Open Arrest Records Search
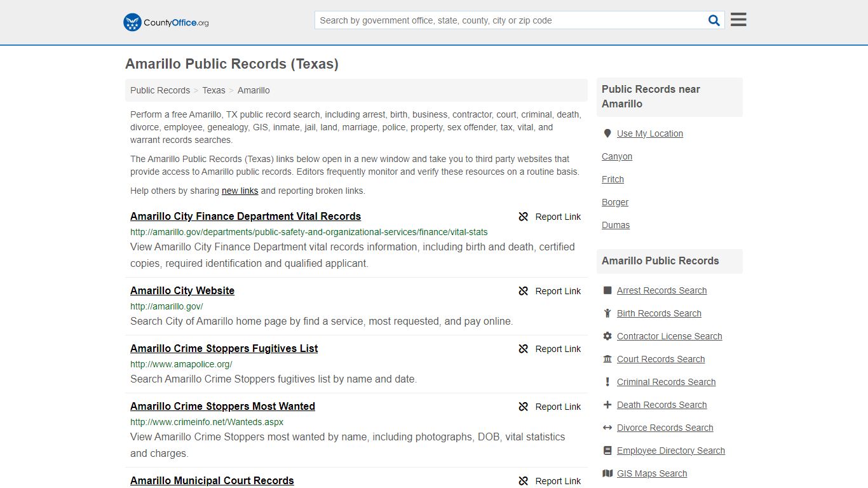The height and width of the screenshot is (488, 868). tap(661, 290)
